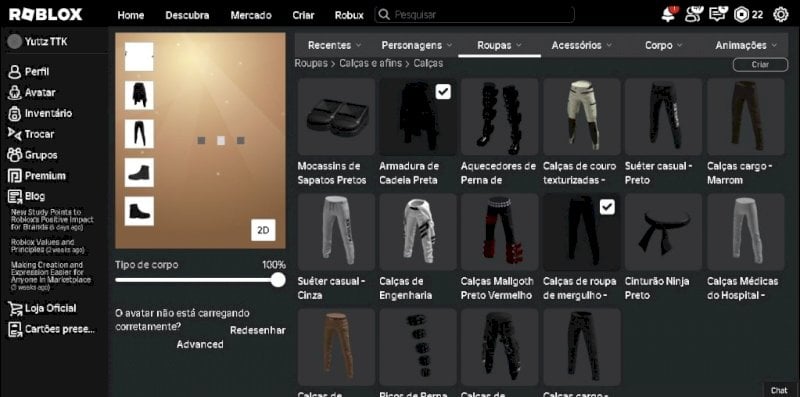Click Roupas in the breadcrumb
The height and width of the screenshot is (397, 800).
click(311, 64)
